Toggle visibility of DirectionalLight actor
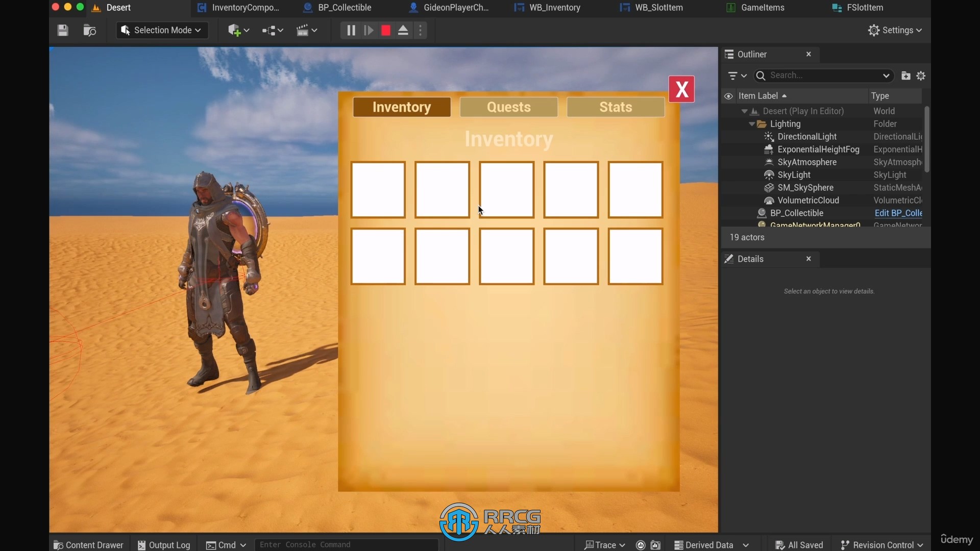 pos(728,137)
